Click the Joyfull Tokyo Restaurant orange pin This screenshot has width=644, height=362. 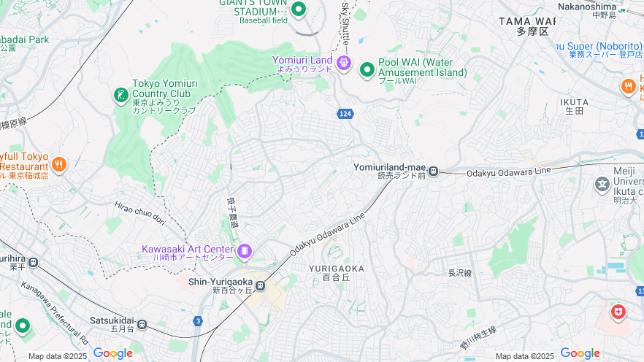[x=59, y=165]
